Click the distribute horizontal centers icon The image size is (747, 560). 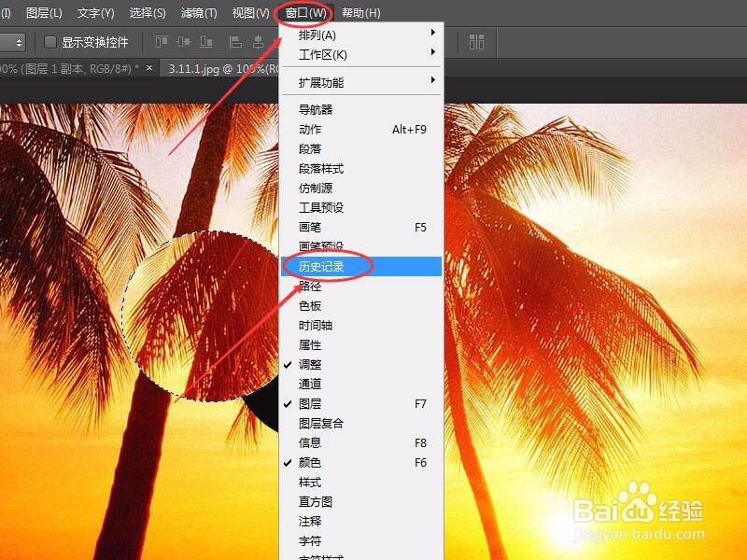259,42
